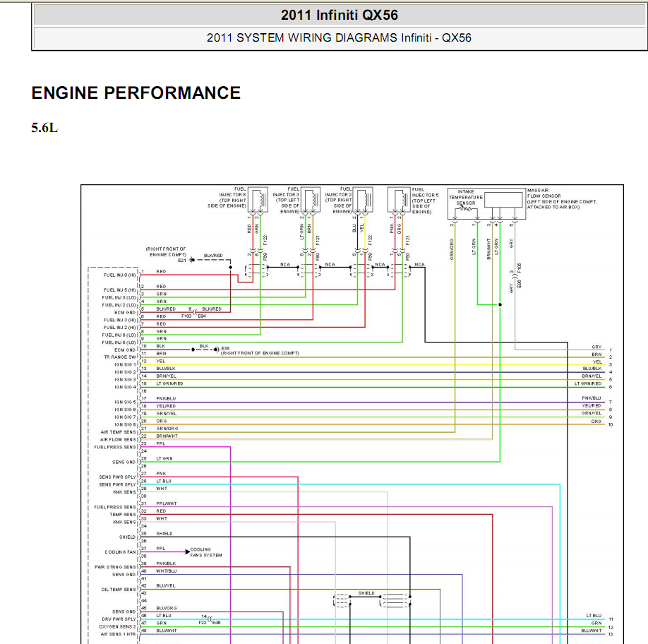Viewport: 648px width, 644px height.
Task: Click the "MASS AIR FLOW SENSOR" description text
Action: 562,199
